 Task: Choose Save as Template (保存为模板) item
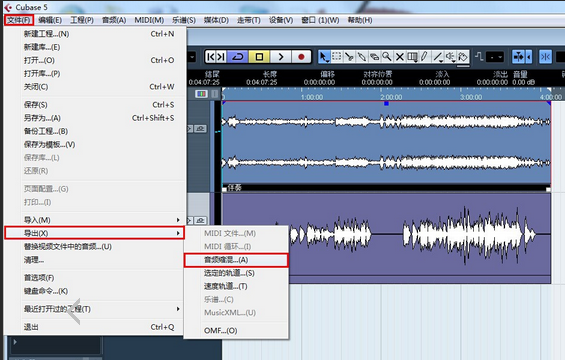[x=95, y=145]
